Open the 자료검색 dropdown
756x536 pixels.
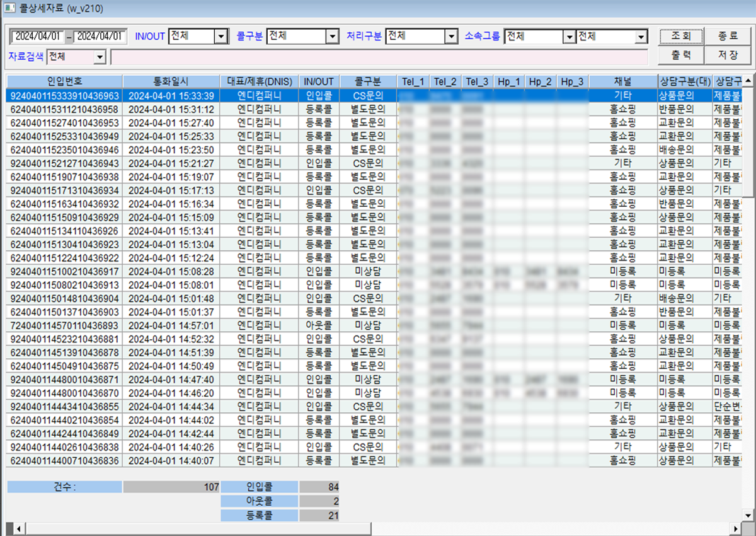point(100,57)
